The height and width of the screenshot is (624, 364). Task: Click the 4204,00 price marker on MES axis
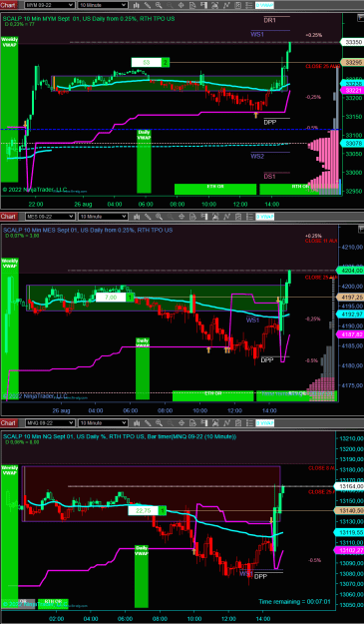[x=350, y=271]
